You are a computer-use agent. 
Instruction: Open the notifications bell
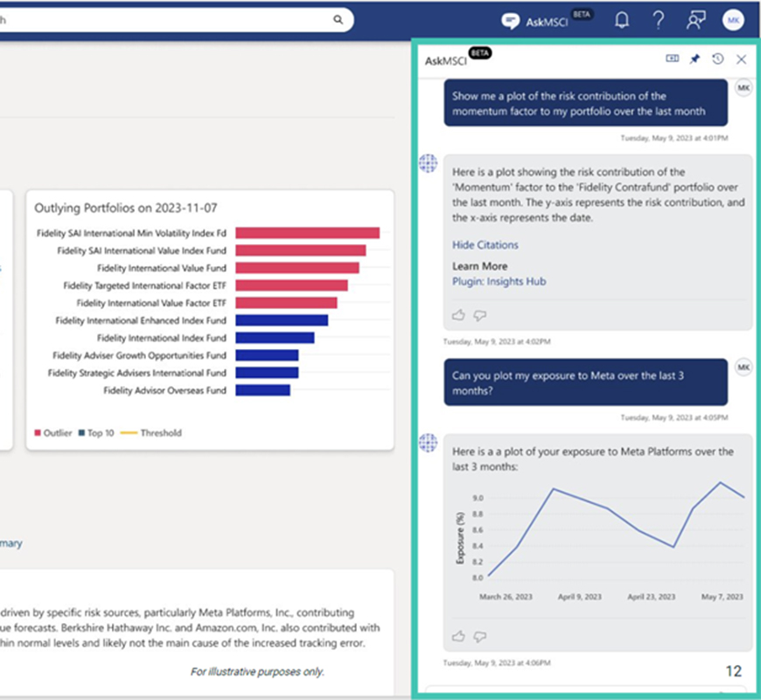pos(622,20)
